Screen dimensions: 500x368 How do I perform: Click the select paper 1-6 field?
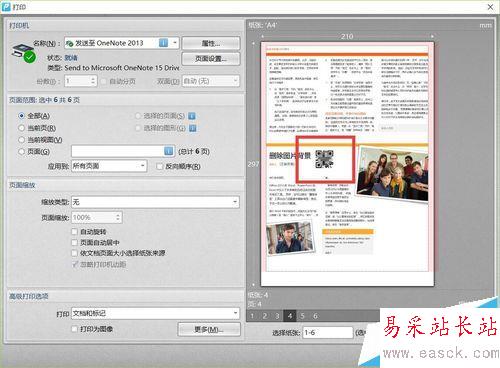[328, 332]
